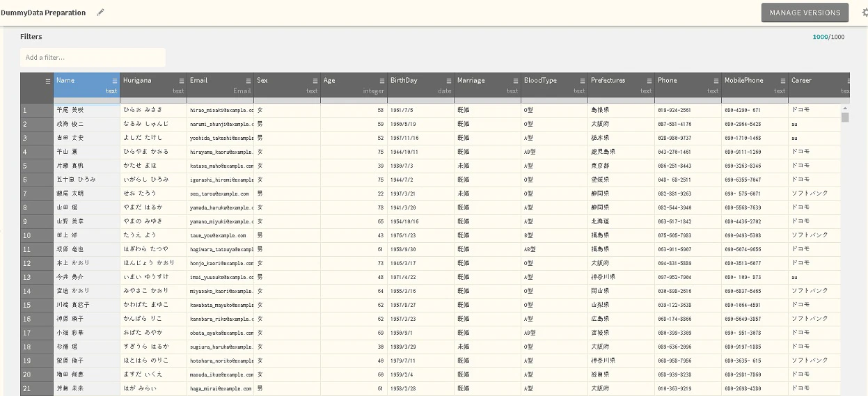Open the row-number column menu icon
This screenshot has width=868, height=396.
[x=48, y=81]
